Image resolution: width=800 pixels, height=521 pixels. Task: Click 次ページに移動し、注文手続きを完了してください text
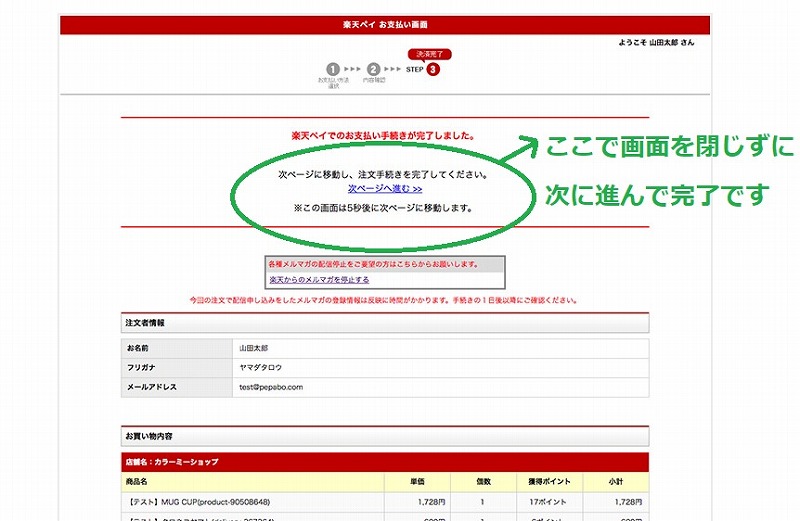click(x=384, y=175)
